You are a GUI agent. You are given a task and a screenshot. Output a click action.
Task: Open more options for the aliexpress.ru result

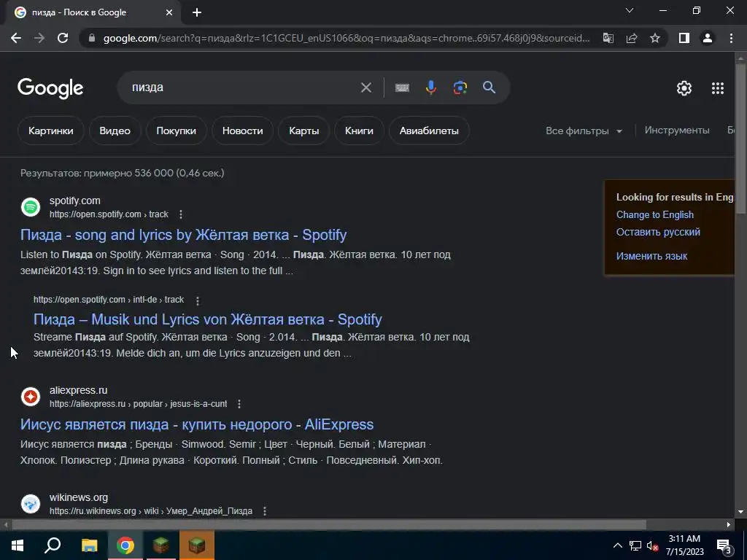(239, 404)
